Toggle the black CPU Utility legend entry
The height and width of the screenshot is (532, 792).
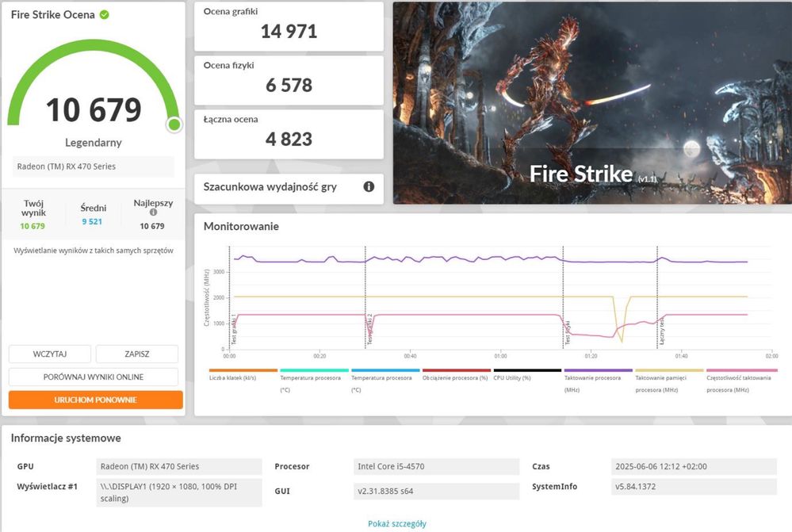pyautogui.click(x=527, y=376)
